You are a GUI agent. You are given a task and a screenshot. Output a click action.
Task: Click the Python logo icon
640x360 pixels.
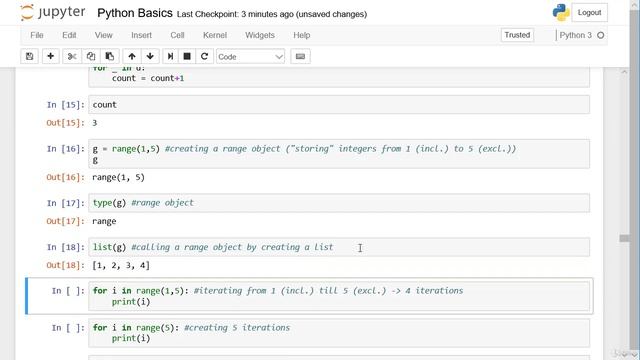(x=561, y=13)
